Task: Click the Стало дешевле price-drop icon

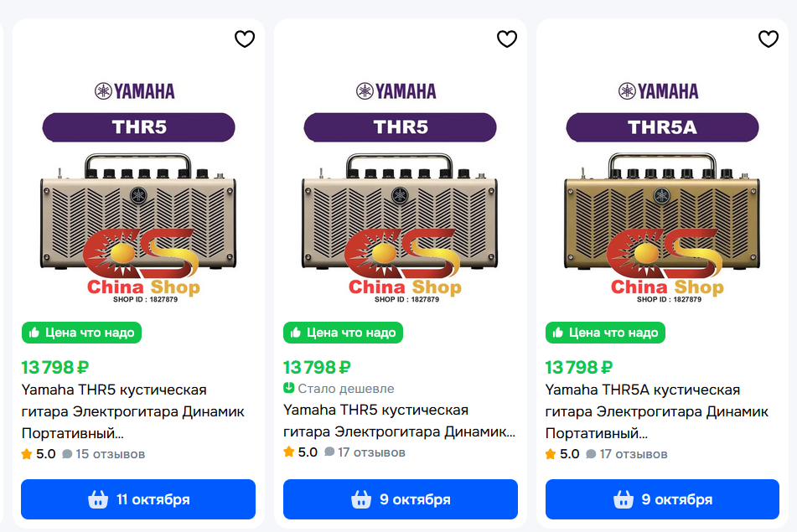Action: pyautogui.click(x=289, y=388)
